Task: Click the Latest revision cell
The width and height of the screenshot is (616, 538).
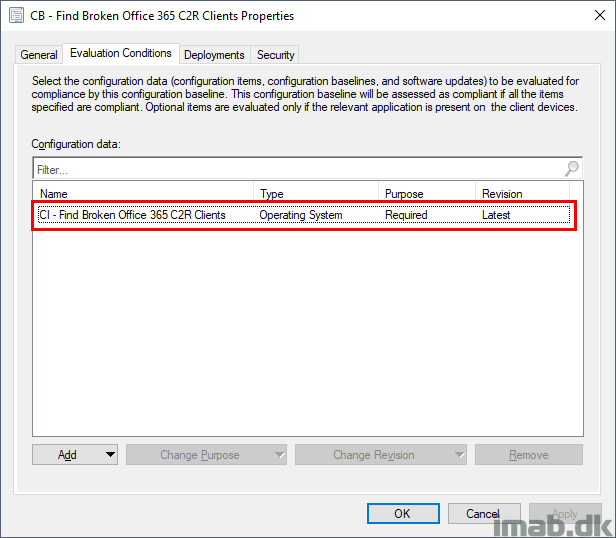Action: click(496, 215)
